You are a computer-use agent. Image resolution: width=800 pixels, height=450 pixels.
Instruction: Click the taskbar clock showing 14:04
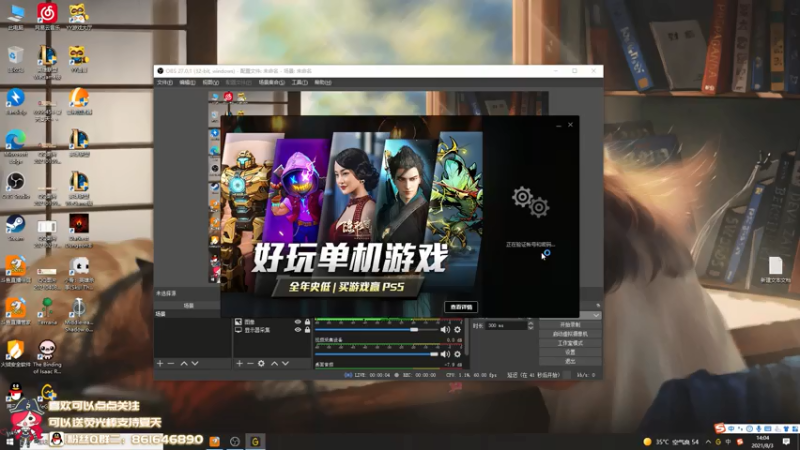tap(763, 441)
